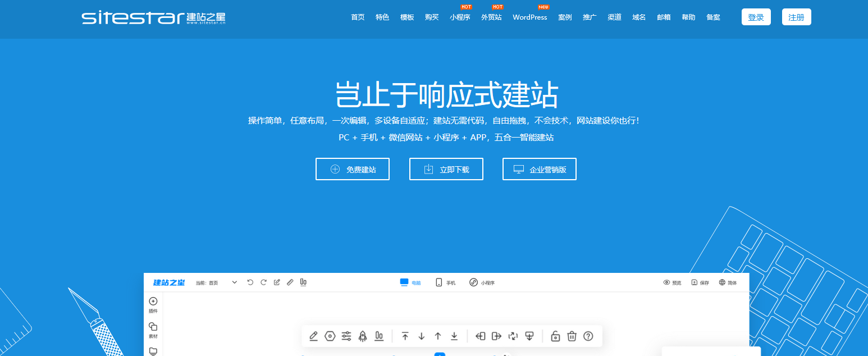Click the rotating arrows swap icon

click(x=513, y=336)
